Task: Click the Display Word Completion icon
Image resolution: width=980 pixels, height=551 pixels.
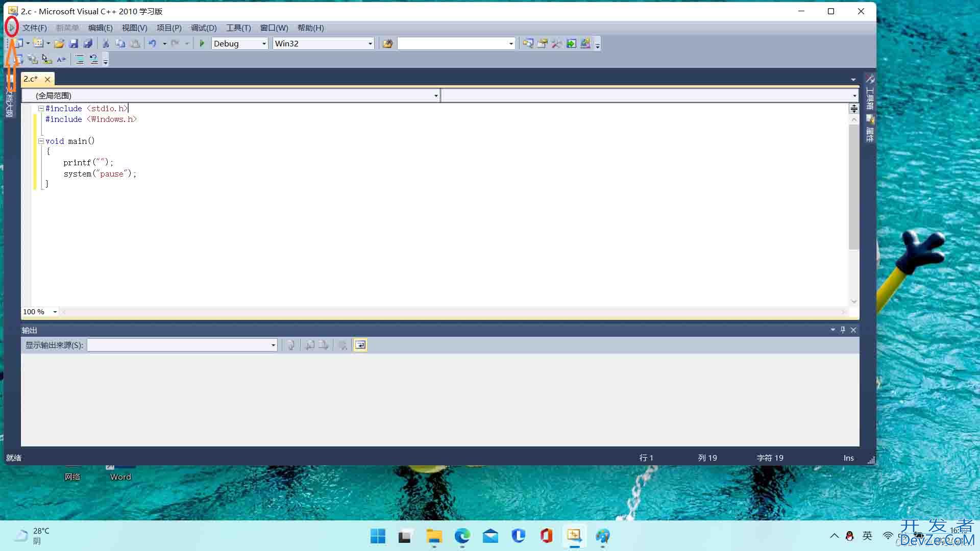Action: pyautogui.click(x=61, y=59)
